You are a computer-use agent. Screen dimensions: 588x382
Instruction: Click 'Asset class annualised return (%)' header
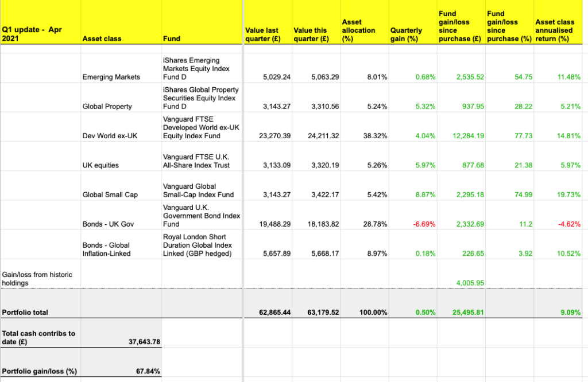pyautogui.click(x=558, y=22)
